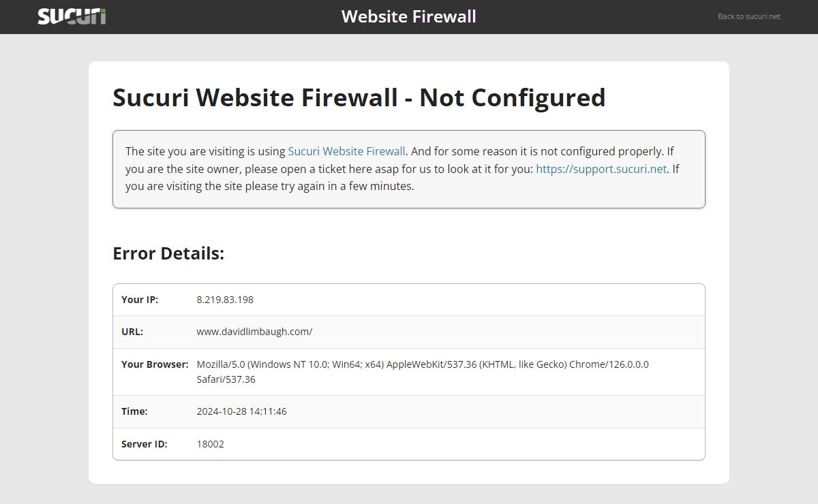The height and width of the screenshot is (504, 818).
Task: Click the 'URL:' row label
Action: [132, 332]
